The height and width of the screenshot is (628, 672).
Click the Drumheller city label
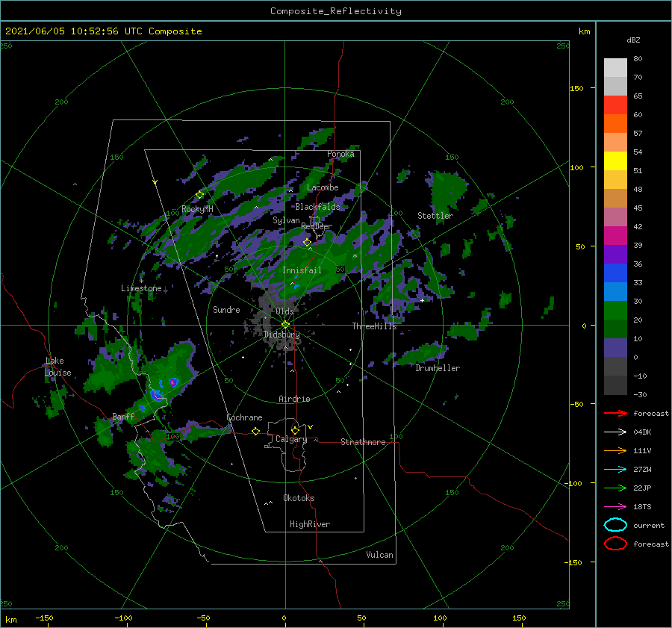click(x=438, y=368)
